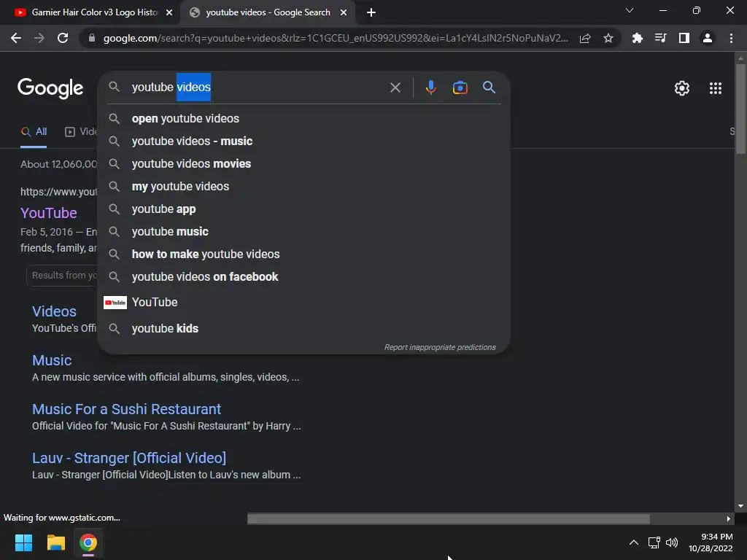
Task: Open the Google apps grid
Action: (716, 88)
